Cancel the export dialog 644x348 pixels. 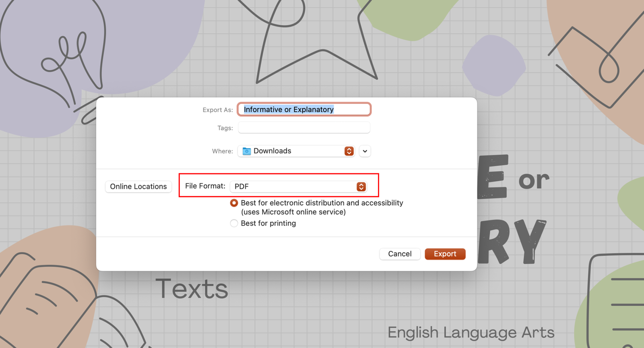400,254
